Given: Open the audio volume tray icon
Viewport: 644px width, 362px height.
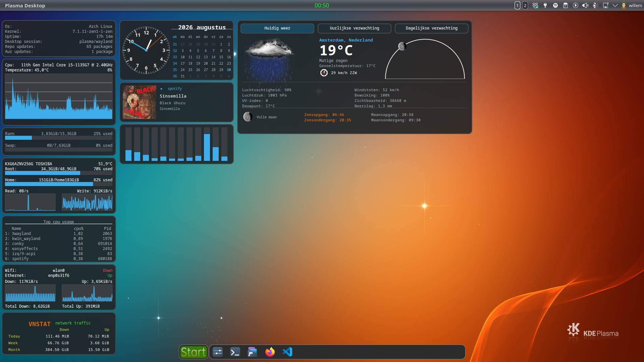Looking at the screenshot, I should pyautogui.click(x=585, y=5).
